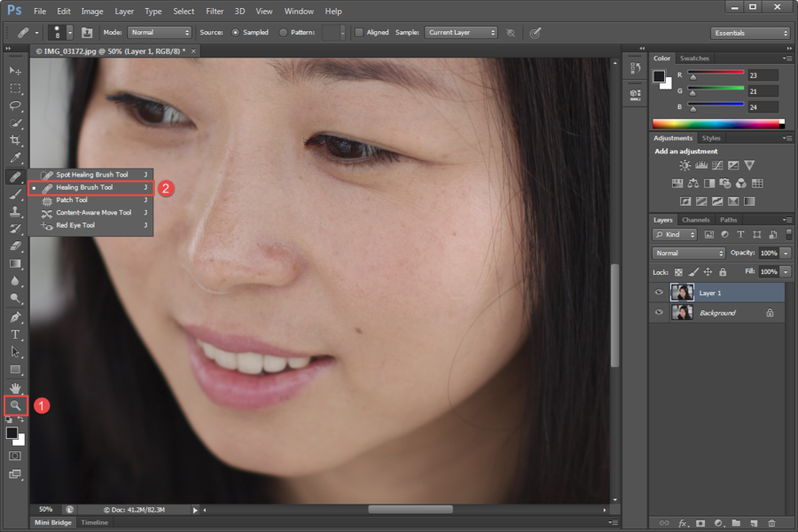
Task: Open the brush size picker dropdown
Action: click(70, 33)
